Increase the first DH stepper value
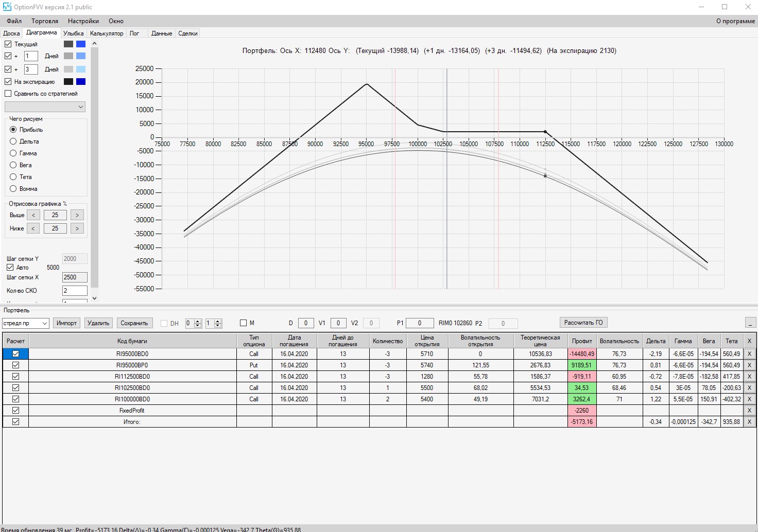 pos(198,321)
